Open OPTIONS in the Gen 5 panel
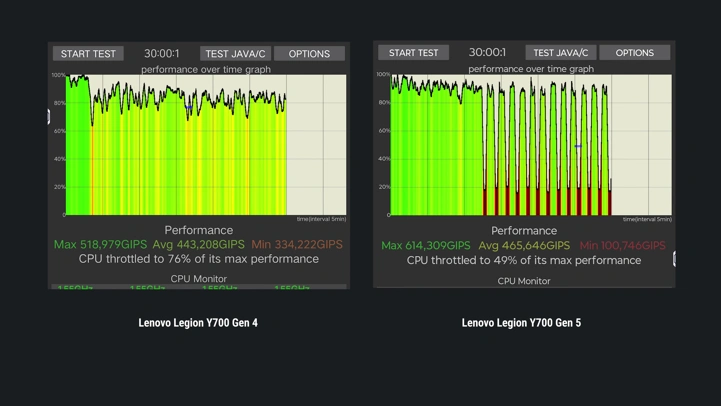Screen dimensions: 721x406 (635, 52)
